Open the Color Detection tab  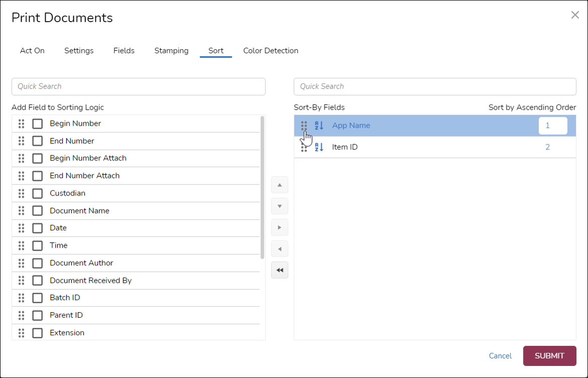270,50
